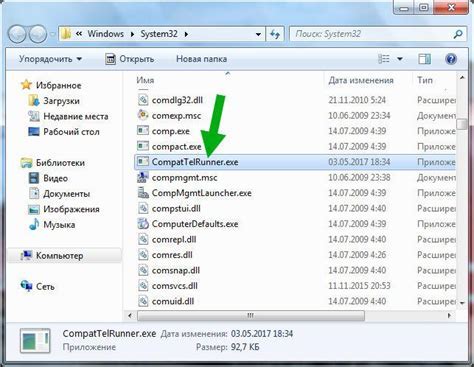
Task: Click the Help question mark icon
Action: [x=451, y=59]
